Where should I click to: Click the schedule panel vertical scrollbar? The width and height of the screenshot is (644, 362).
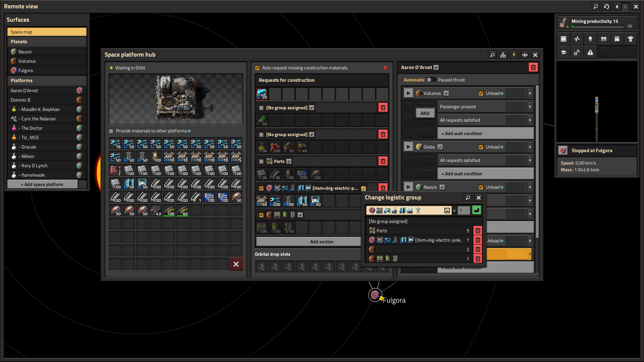click(537, 163)
